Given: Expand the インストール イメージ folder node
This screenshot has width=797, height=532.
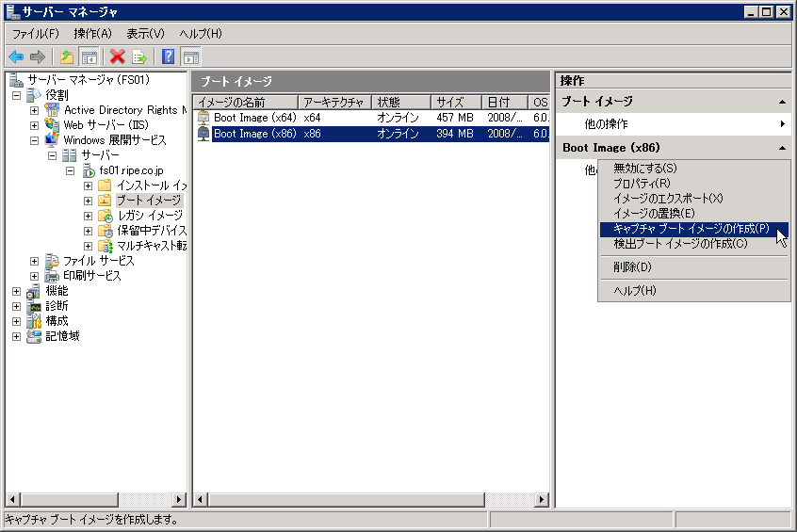Looking at the screenshot, I should pyautogui.click(x=88, y=186).
